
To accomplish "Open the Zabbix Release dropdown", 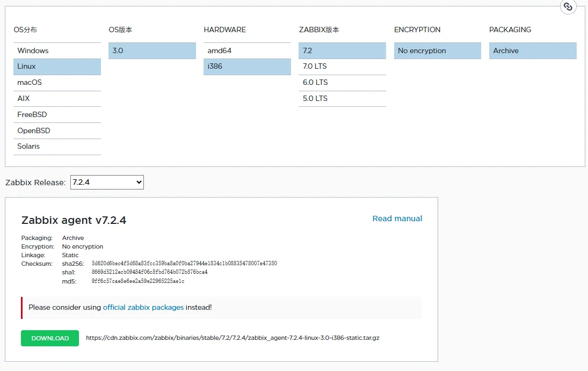I will click(x=107, y=183).
